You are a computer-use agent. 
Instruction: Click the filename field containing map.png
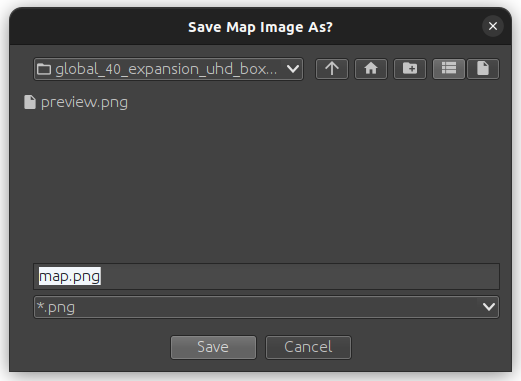266,276
